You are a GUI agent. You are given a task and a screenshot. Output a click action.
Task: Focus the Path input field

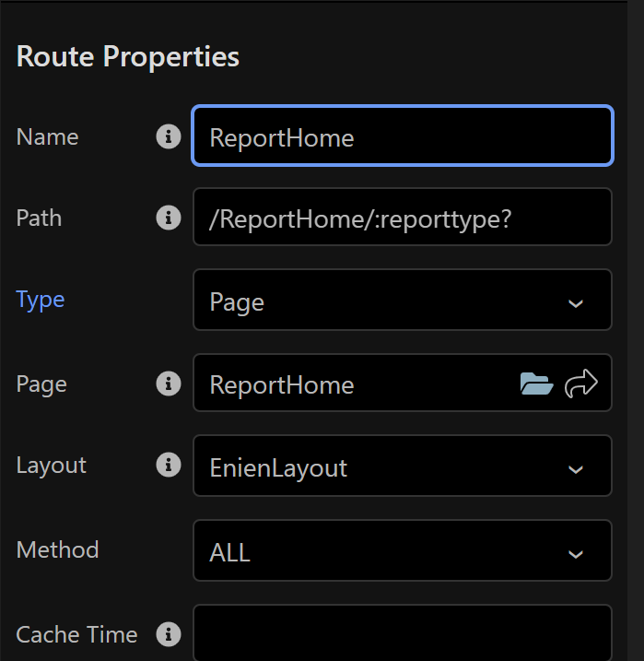coord(402,218)
